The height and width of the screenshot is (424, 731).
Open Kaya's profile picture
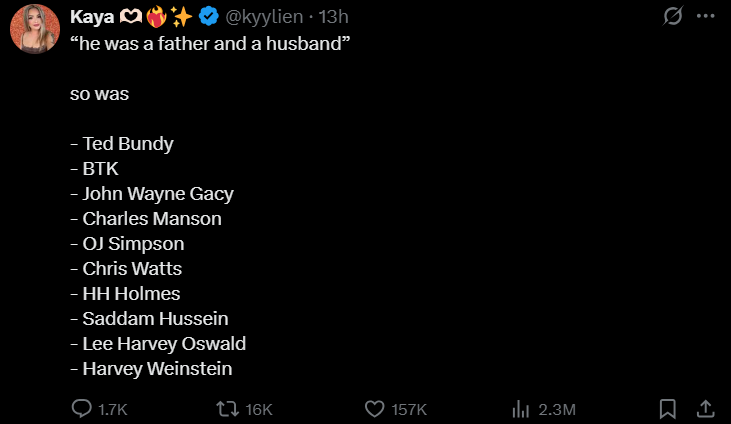tap(35, 29)
